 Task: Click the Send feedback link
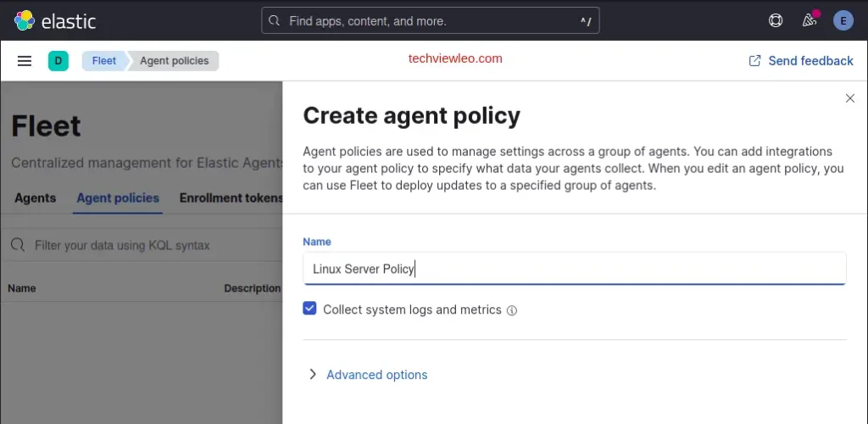pyautogui.click(x=801, y=61)
